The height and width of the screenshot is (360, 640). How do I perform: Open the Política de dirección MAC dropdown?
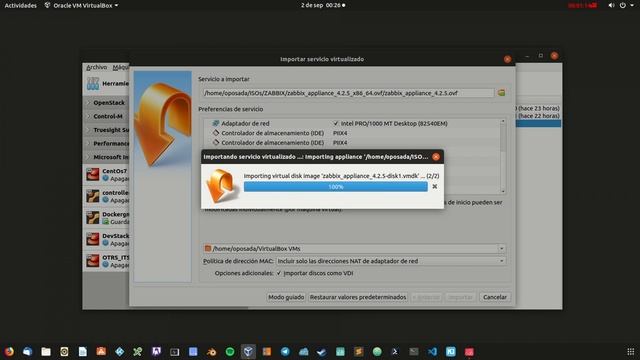[x=391, y=261]
